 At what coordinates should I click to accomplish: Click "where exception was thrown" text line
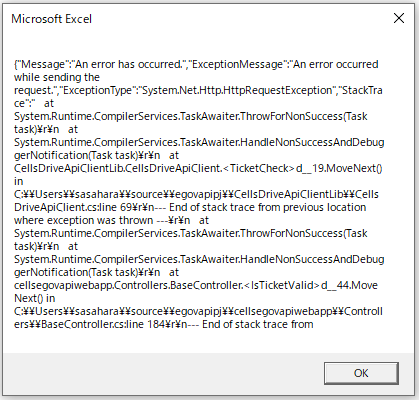84,220
